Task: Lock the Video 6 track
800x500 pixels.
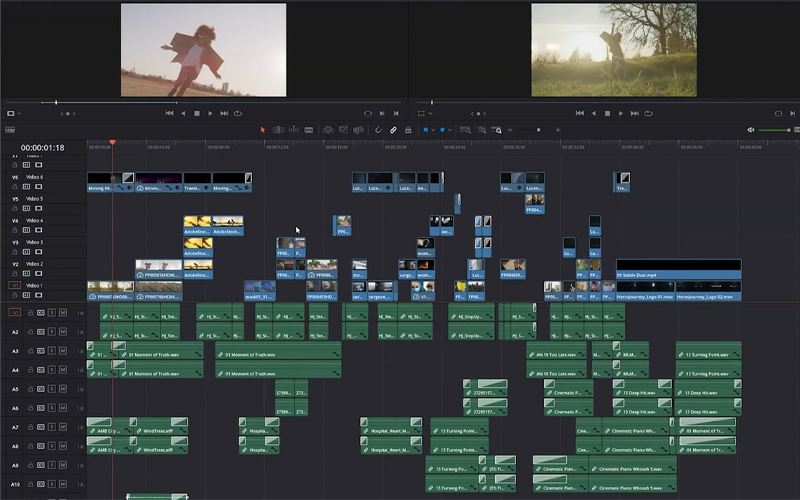Action: (x=15, y=187)
